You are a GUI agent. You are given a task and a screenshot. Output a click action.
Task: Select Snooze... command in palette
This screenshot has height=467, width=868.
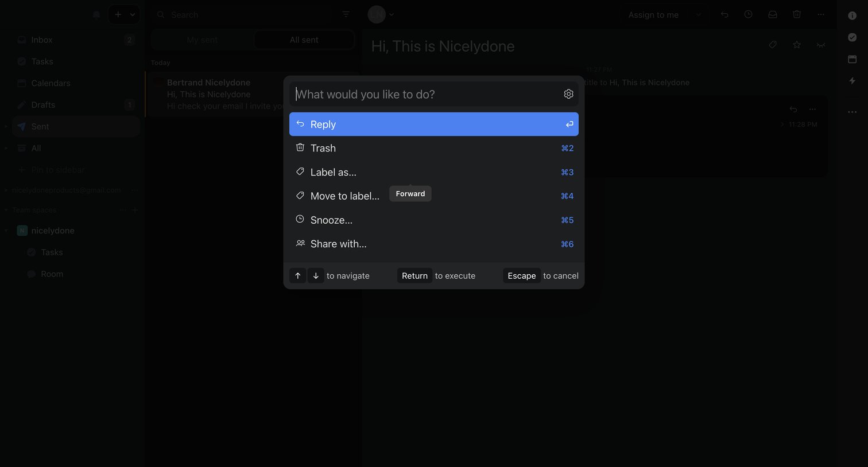coord(434,220)
